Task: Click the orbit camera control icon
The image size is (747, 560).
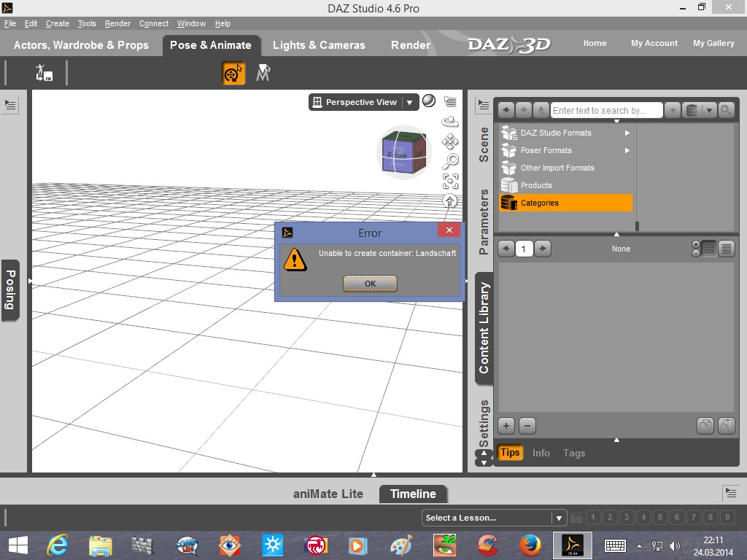Action: [x=450, y=122]
